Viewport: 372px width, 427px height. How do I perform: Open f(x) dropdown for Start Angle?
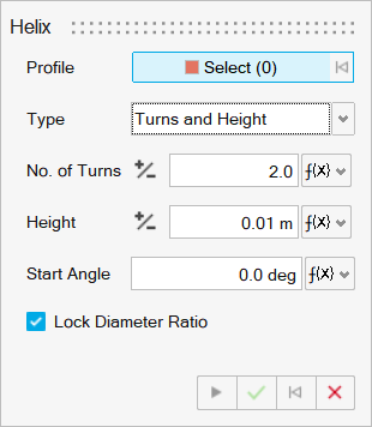(x=330, y=274)
